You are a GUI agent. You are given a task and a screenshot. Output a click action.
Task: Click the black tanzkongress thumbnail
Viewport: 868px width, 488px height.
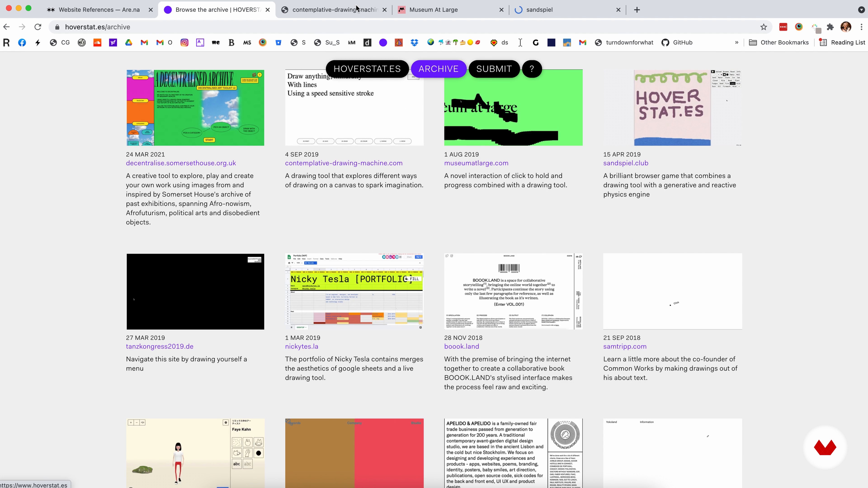(196, 291)
